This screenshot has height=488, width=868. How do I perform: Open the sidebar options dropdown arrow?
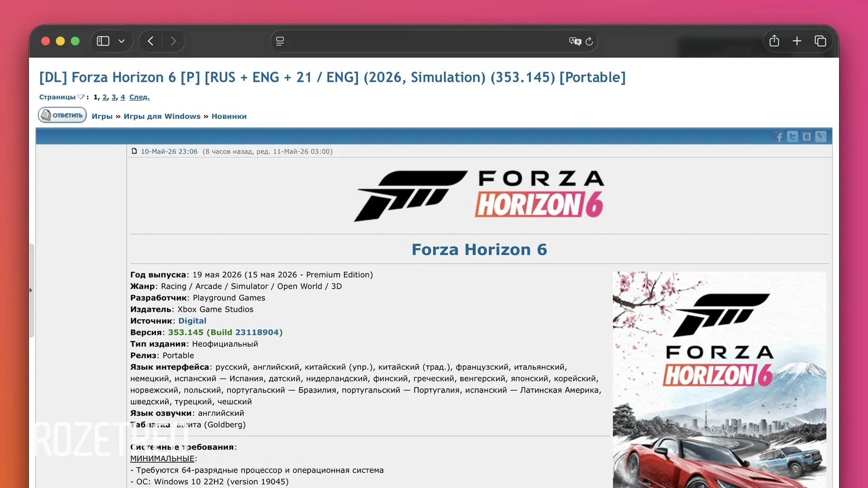[122, 41]
